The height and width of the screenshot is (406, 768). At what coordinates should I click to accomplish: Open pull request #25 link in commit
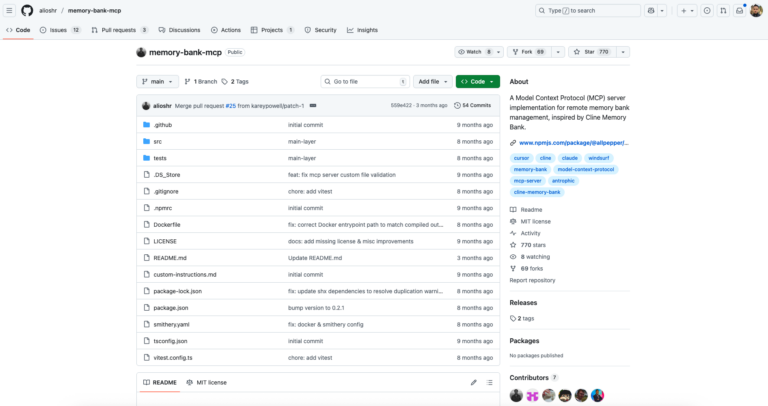coord(231,106)
